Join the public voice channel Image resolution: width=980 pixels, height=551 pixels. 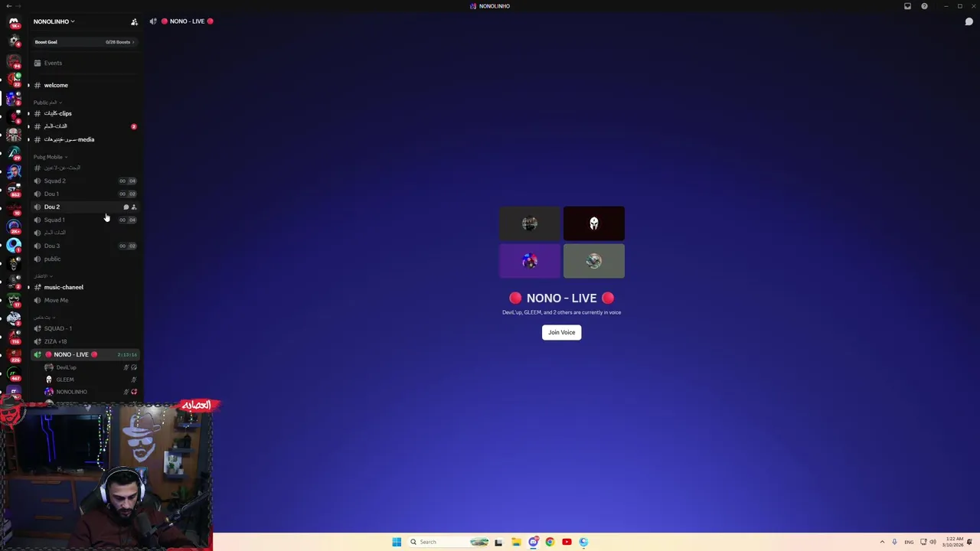tap(84, 259)
